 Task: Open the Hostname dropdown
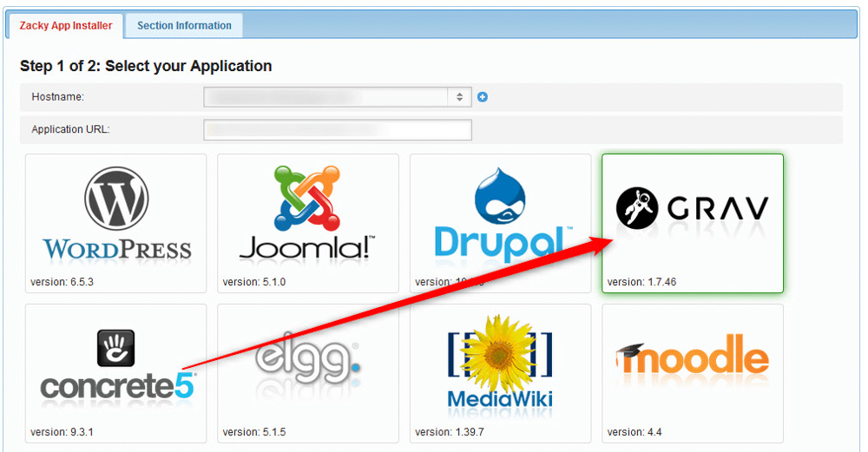click(338, 97)
